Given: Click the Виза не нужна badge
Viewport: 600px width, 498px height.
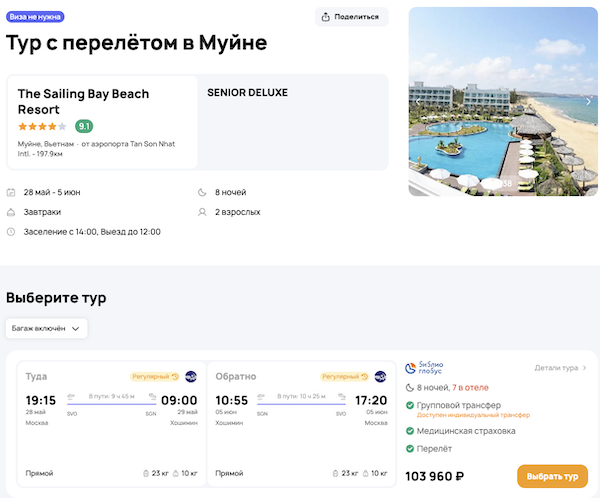Looking at the screenshot, I should click(x=36, y=17).
